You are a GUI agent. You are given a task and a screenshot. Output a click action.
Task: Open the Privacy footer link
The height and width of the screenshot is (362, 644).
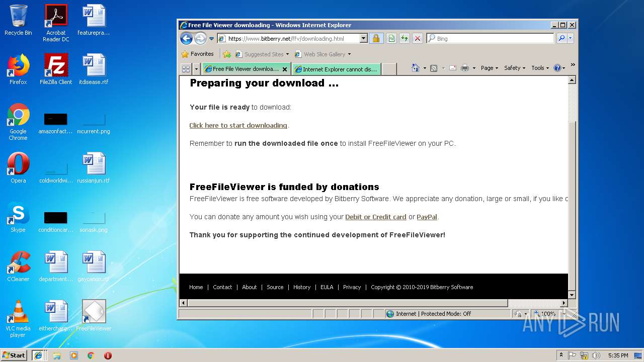point(352,287)
